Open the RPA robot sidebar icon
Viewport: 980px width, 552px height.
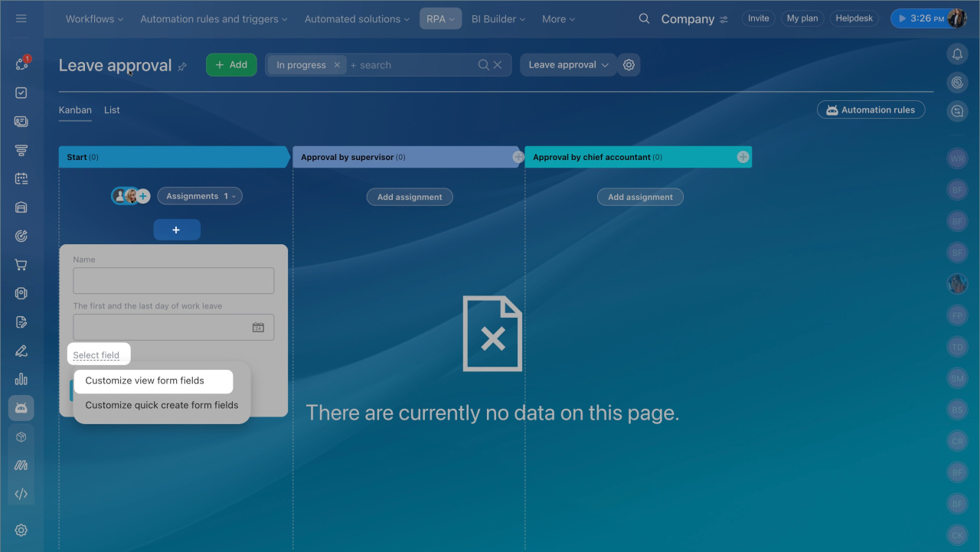(x=21, y=408)
